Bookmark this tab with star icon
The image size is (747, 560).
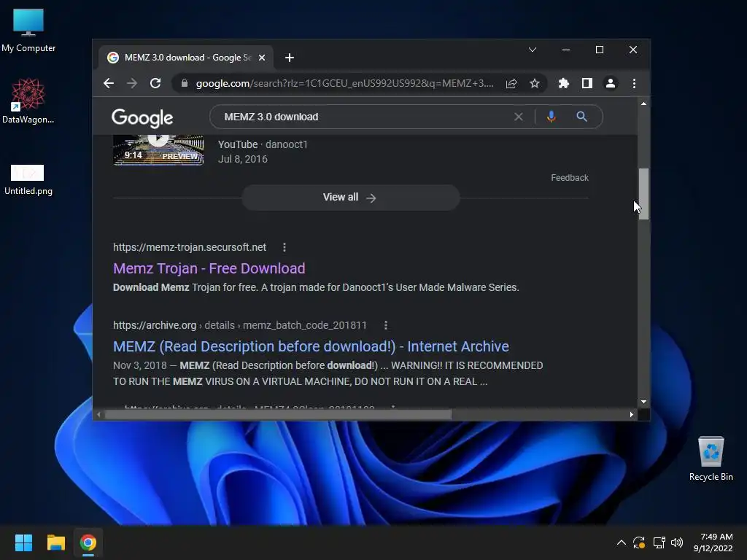535,83
